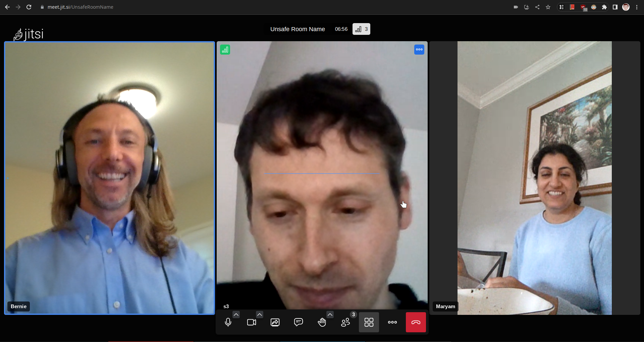Open s3 tile's three-dot menu
This screenshot has height=342, width=644.
coord(419,50)
